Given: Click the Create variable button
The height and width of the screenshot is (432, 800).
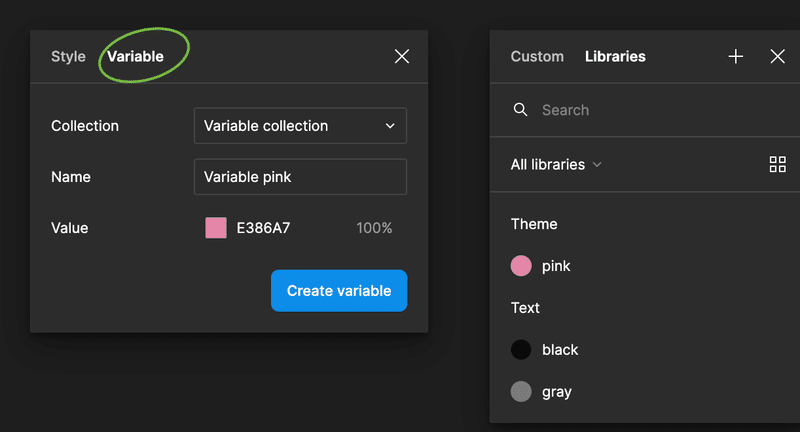Looking at the screenshot, I should pyautogui.click(x=339, y=291).
